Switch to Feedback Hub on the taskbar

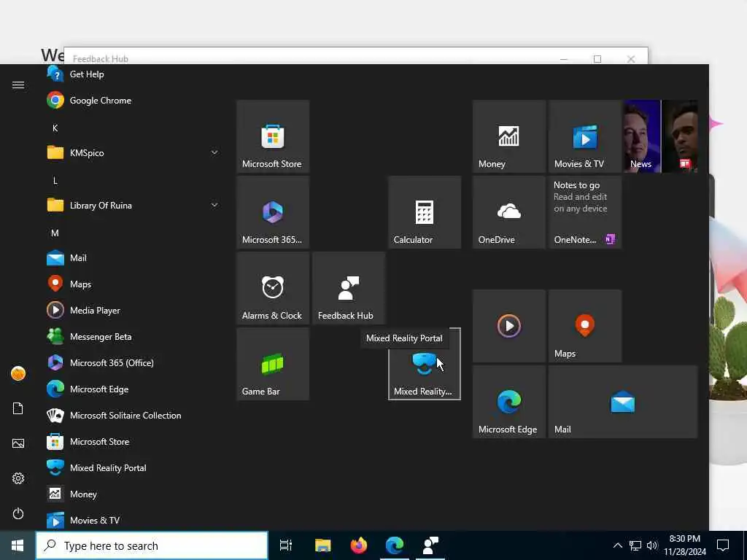430,545
